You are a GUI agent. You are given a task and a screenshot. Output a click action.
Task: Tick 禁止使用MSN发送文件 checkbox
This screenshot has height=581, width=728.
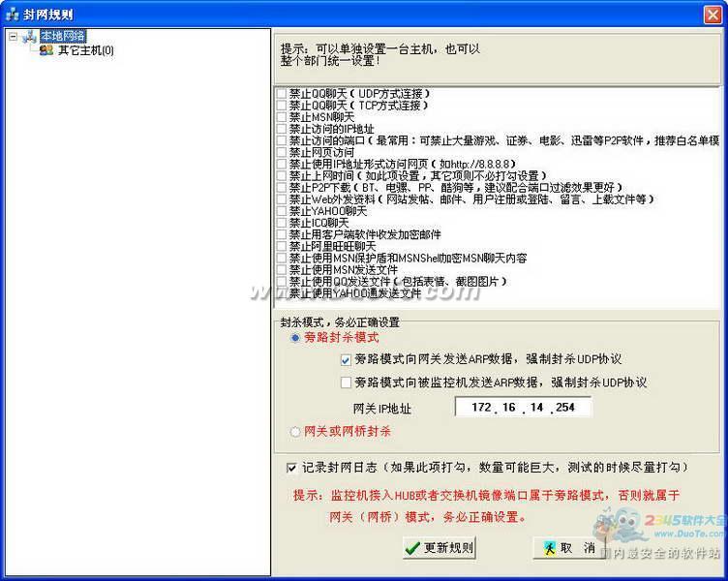coord(282,269)
